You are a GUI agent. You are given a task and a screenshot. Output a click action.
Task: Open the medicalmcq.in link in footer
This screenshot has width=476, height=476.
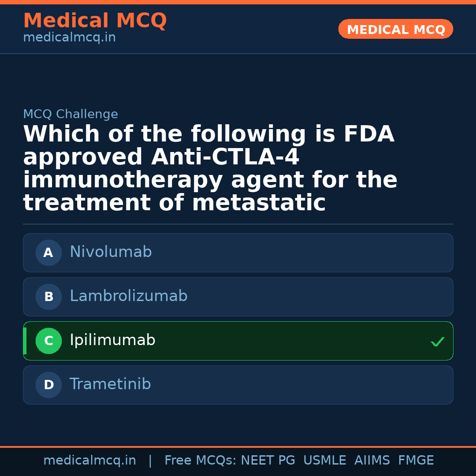pos(89,461)
